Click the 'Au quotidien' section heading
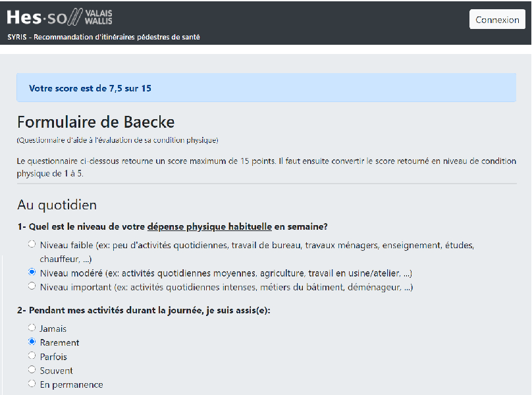The image size is (532, 395). [x=57, y=205]
